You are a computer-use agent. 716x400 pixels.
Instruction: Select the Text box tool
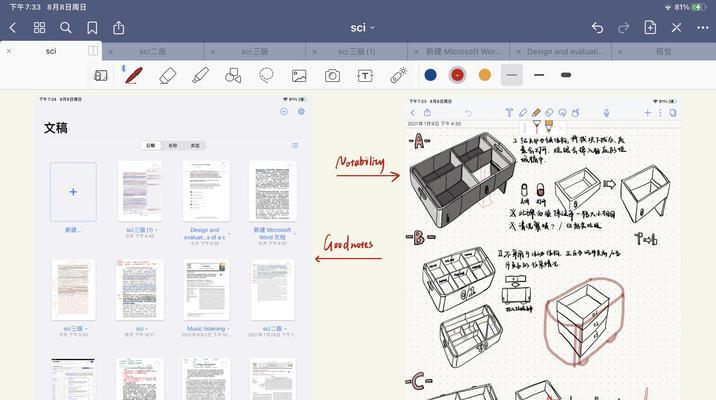365,75
